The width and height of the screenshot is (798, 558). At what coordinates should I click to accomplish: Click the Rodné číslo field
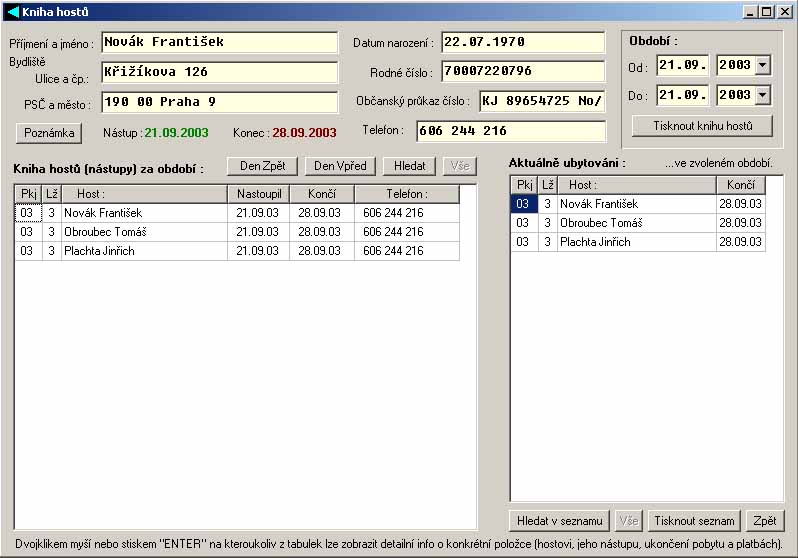pos(523,71)
